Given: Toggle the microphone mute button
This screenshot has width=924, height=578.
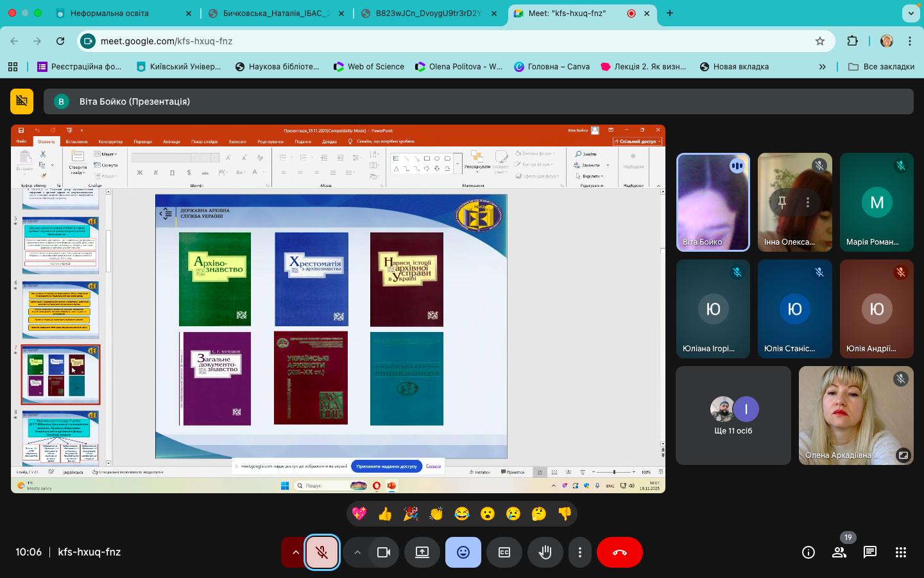Looking at the screenshot, I should click(322, 552).
